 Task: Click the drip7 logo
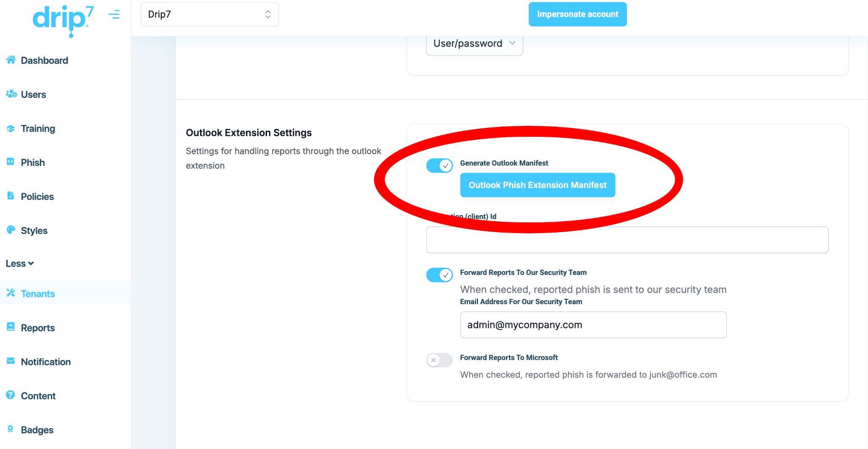pyautogui.click(x=63, y=20)
